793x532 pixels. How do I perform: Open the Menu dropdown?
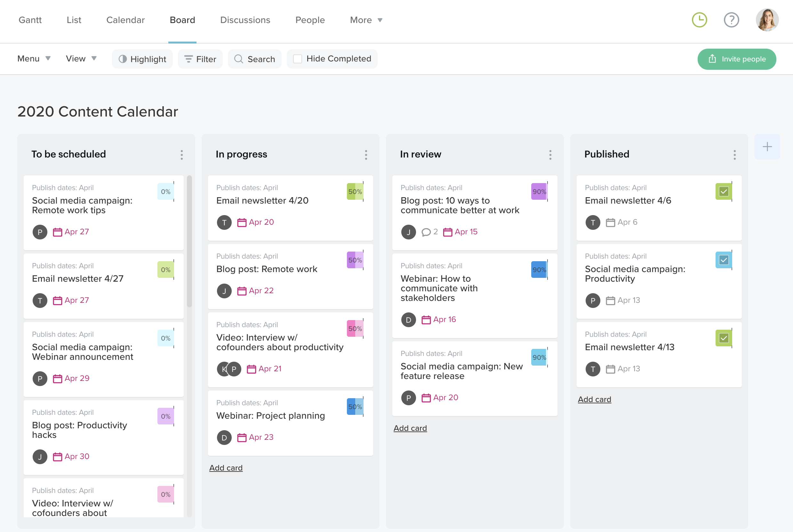coord(34,59)
